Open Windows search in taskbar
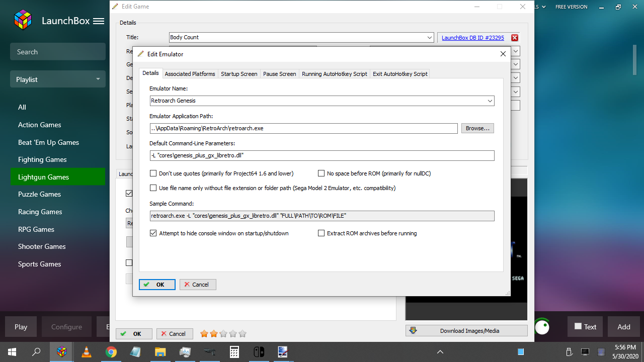 (36, 352)
